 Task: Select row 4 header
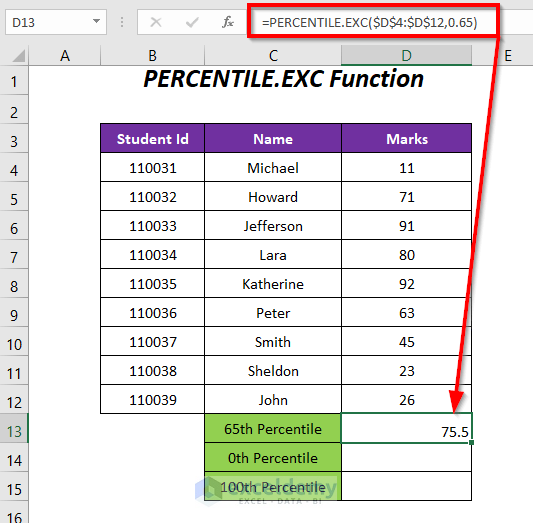(14, 168)
